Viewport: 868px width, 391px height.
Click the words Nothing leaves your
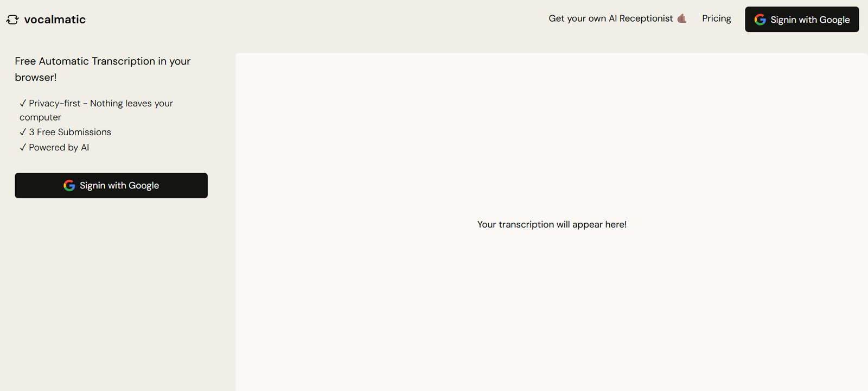pyautogui.click(x=131, y=103)
